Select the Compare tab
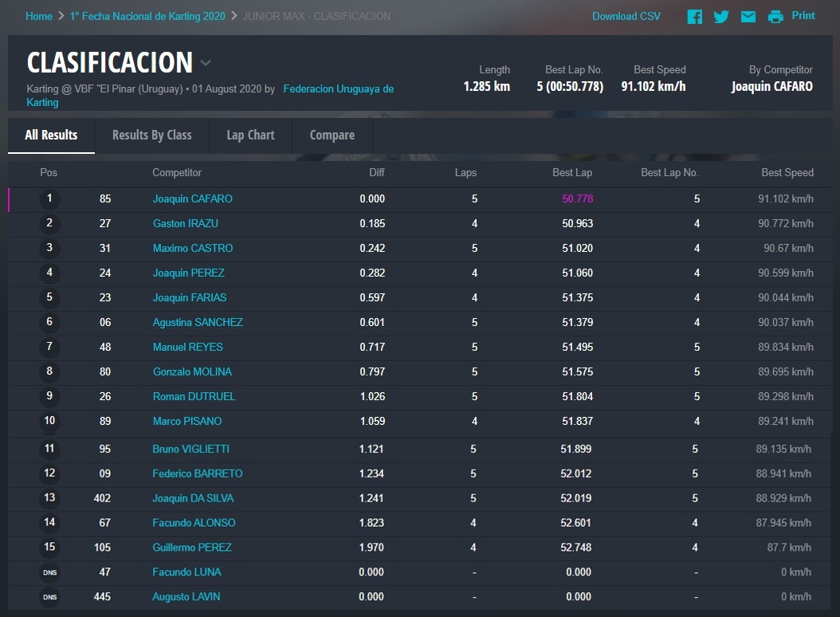The height and width of the screenshot is (617, 840). (332, 135)
